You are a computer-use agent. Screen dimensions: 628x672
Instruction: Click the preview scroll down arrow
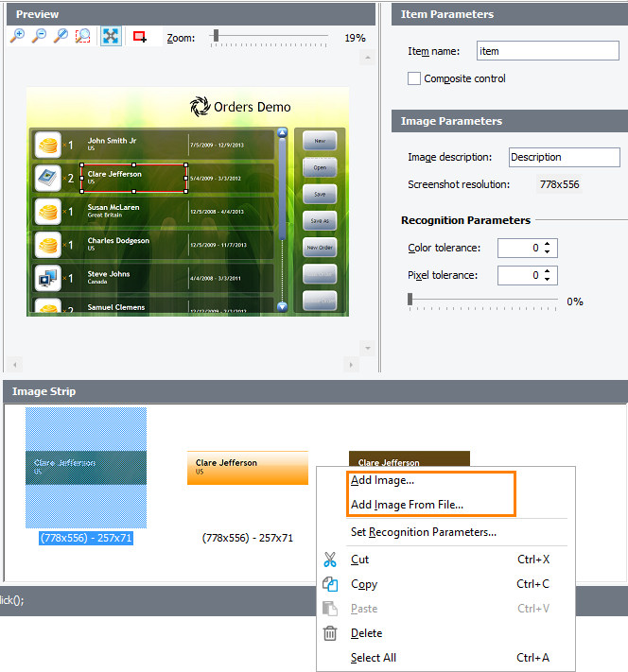pyautogui.click(x=368, y=348)
